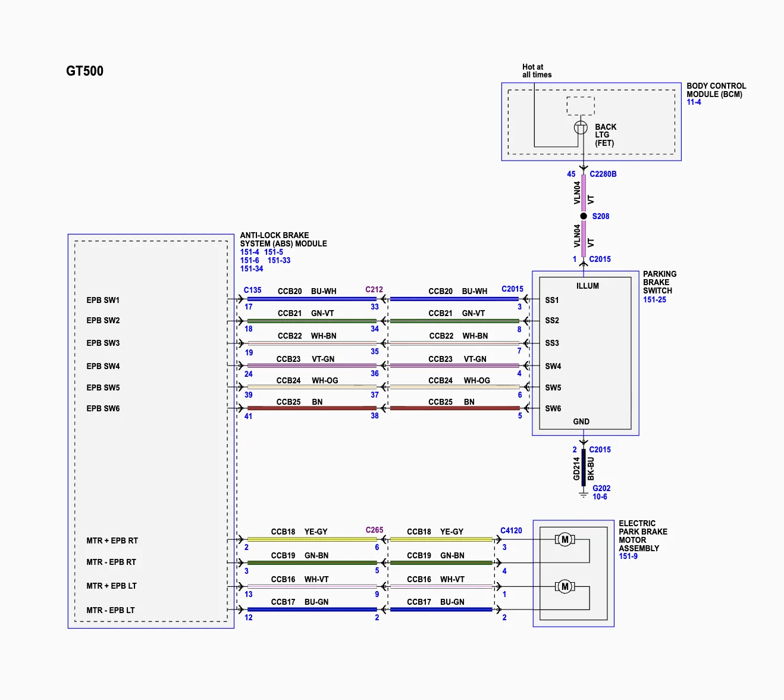Click the SS2 switch terminal
This screenshot has width=784, height=700.
point(552,321)
